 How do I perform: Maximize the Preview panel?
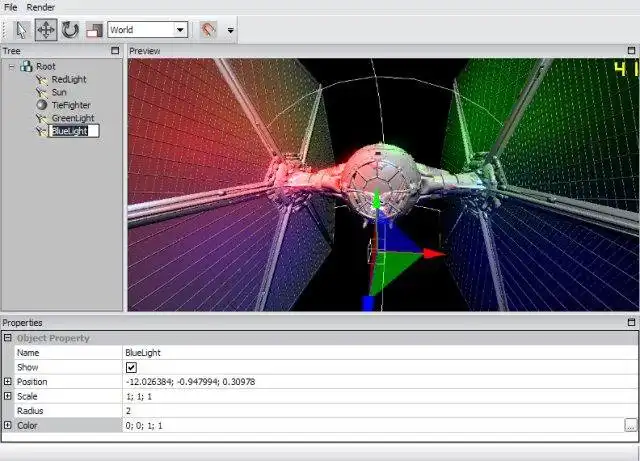[x=631, y=51]
